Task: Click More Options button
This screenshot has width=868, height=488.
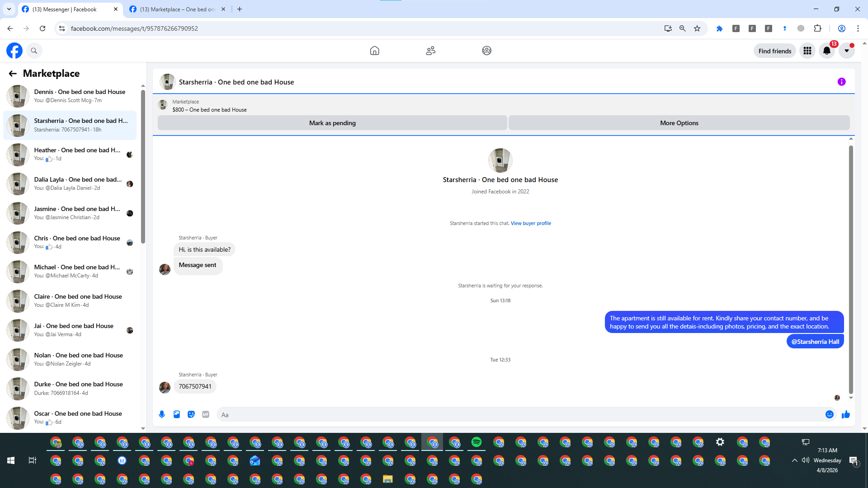Action: pos(679,123)
